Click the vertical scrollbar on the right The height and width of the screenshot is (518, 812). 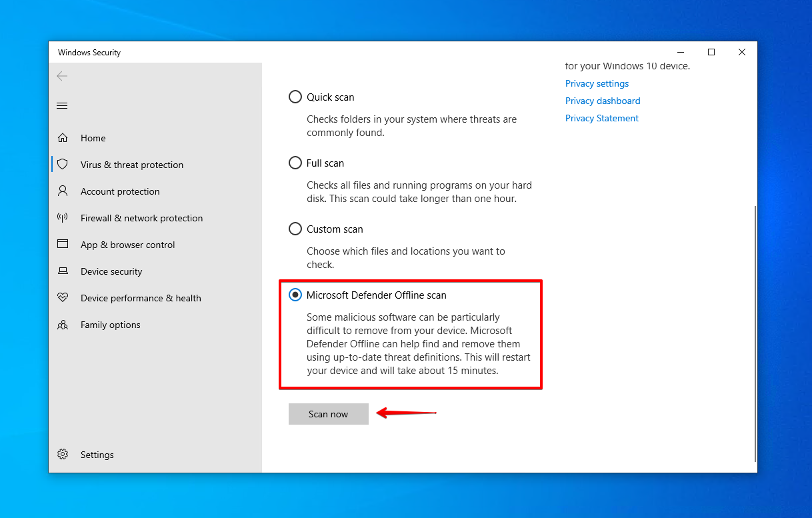tap(754, 333)
